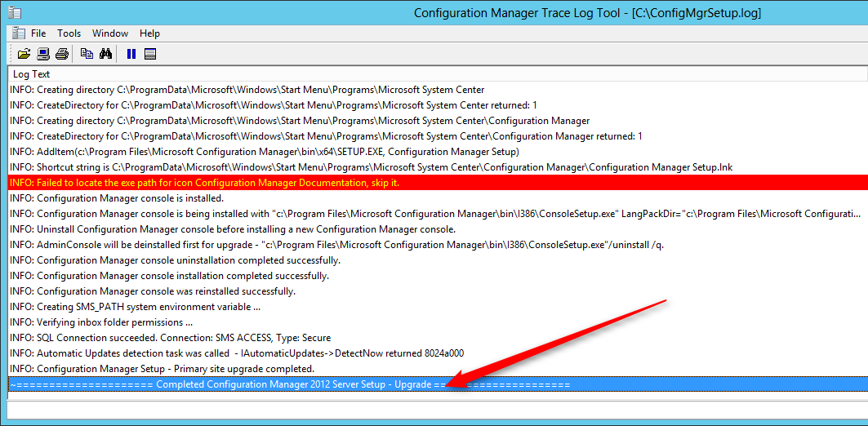Image resolution: width=868 pixels, height=426 pixels.
Task: Select 'Uninstall Configuration Manager console before installing' line
Action: tap(438, 229)
